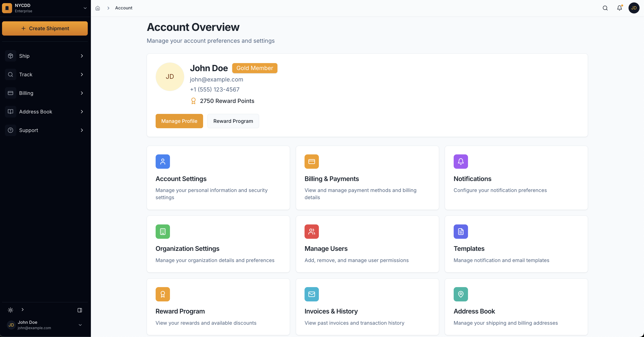This screenshot has width=644, height=337.
Task: Open the Invoices & History envelope icon
Action: pos(311,294)
